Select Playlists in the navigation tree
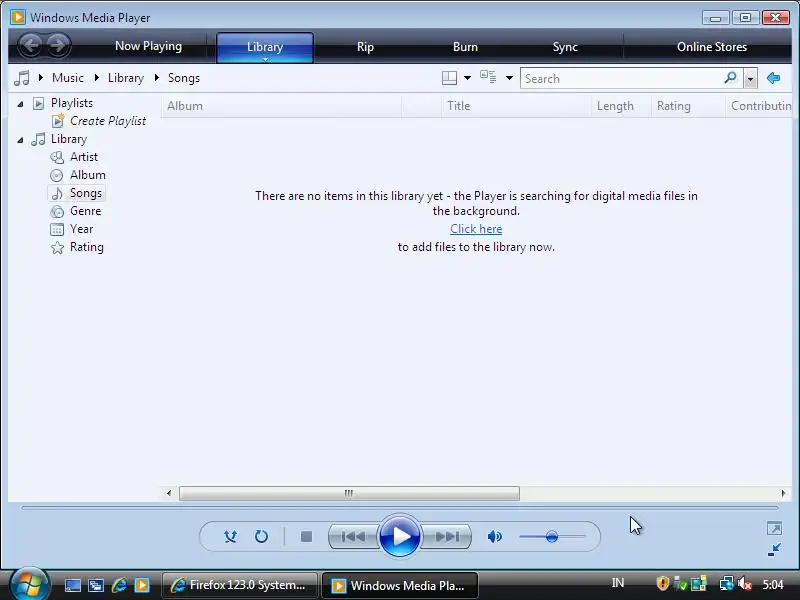Screen dimensions: 800x600 pyautogui.click(x=72, y=103)
